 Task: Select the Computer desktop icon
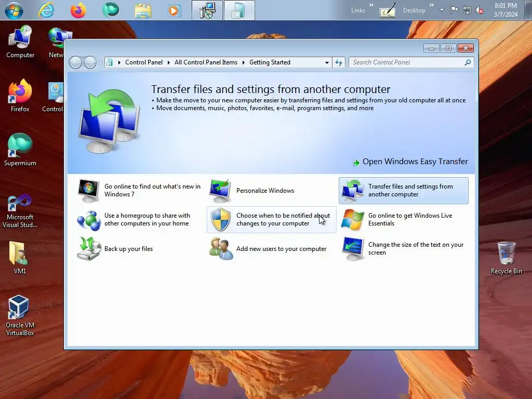pos(20,43)
